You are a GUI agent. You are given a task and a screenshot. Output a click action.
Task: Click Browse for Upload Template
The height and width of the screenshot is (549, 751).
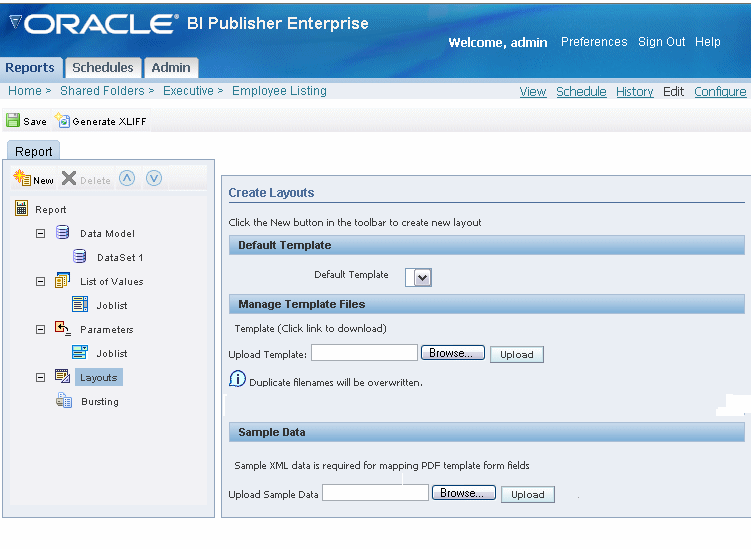pyautogui.click(x=453, y=353)
